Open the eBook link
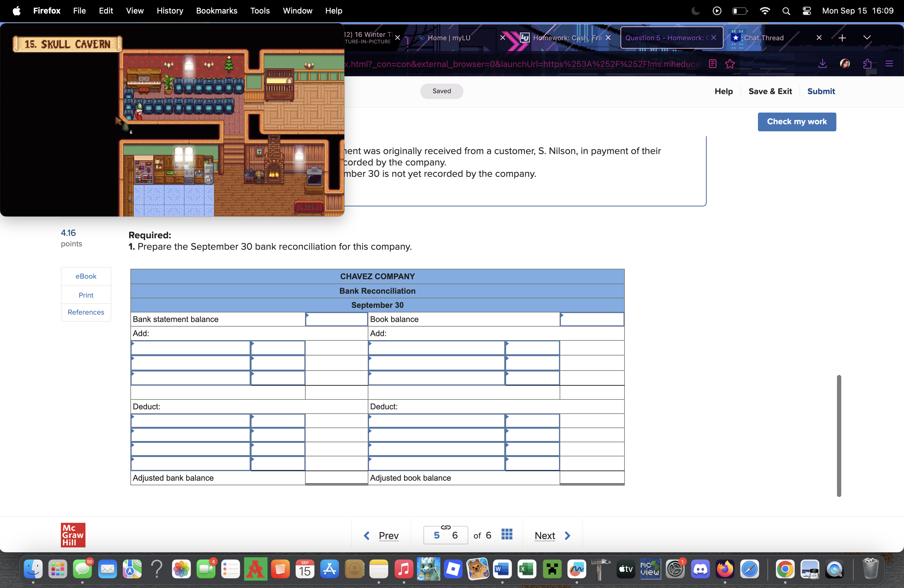Viewport: 904px width, 588px height. 86,276
